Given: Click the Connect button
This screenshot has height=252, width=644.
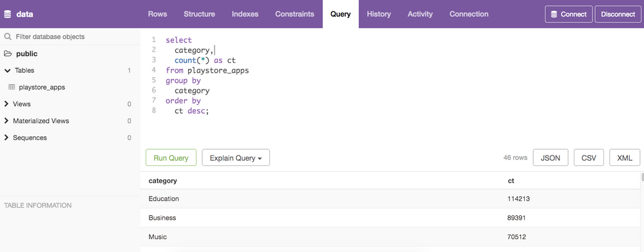Looking at the screenshot, I should (x=569, y=14).
